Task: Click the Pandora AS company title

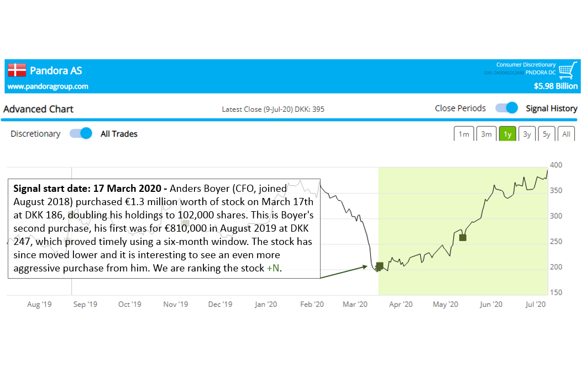Action: click(x=56, y=71)
